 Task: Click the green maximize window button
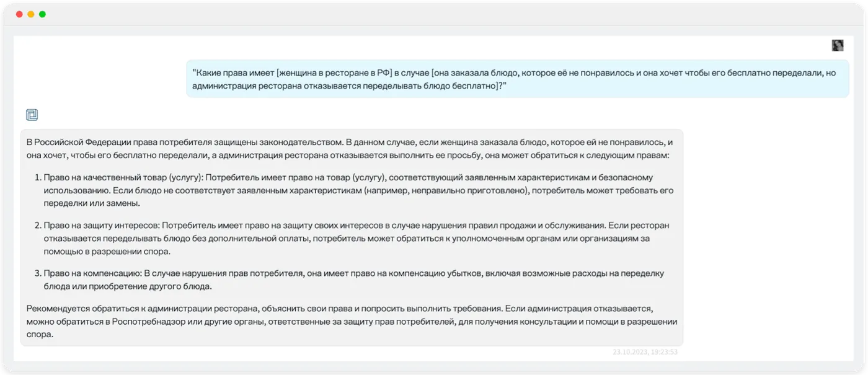pyautogui.click(x=42, y=14)
